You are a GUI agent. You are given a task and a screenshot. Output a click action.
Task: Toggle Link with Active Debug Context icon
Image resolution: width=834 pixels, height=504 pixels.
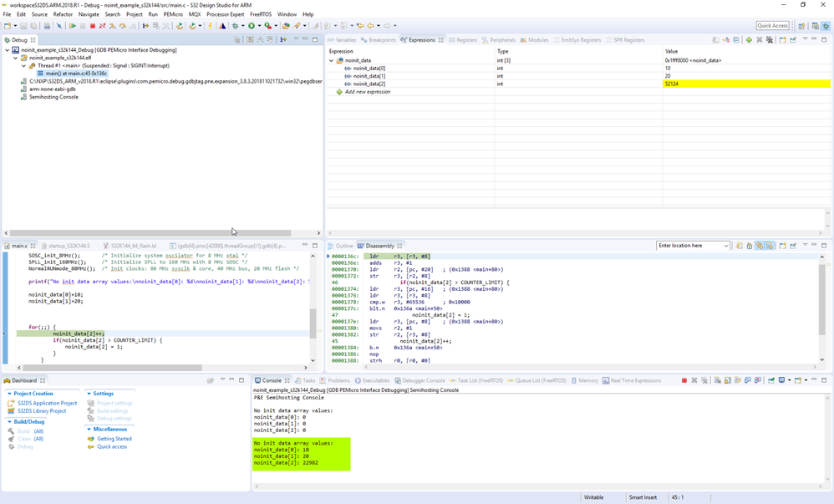coord(760,246)
